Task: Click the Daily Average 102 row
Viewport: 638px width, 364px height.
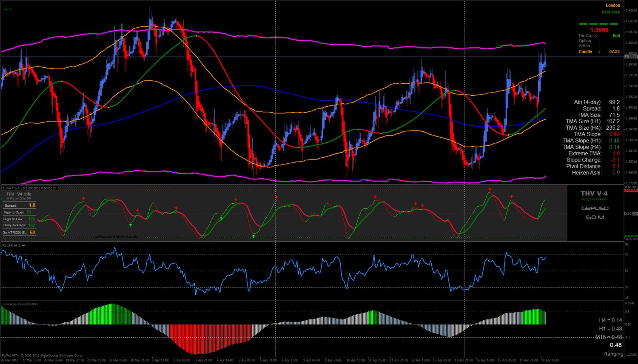Action: coord(19,225)
